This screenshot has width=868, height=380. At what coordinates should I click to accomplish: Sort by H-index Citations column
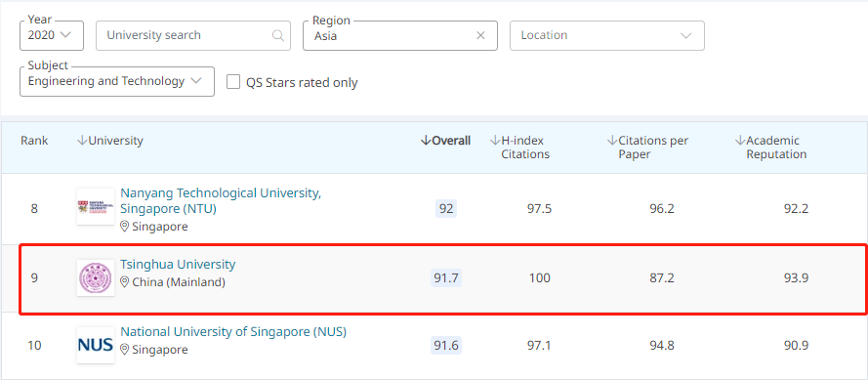(x=519, y=148)
